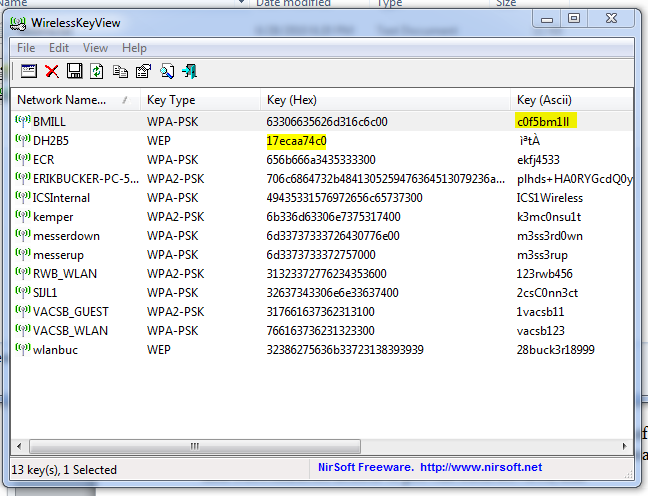648x496 pixels.
Task: Click the wireless icon beside SIJL1
Action: click(23, 292)
